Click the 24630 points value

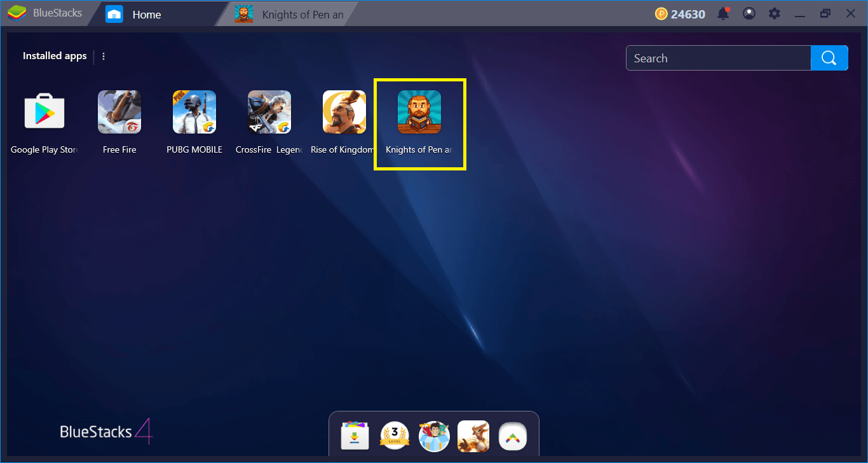(688, 14)
